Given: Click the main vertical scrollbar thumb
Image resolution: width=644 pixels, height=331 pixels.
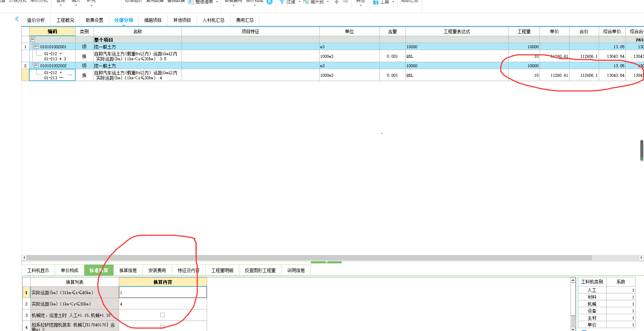Looking at the screenshot, I should pos(642,150).
